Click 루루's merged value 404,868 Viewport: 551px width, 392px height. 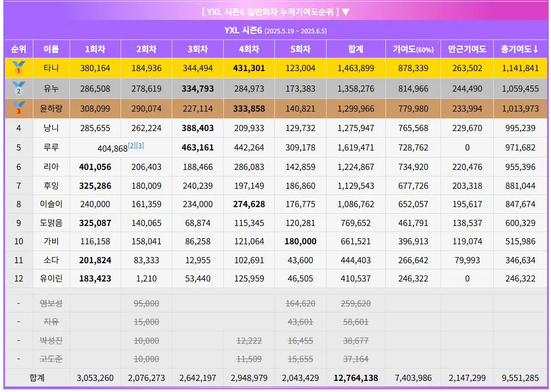(x=112, y=149)
